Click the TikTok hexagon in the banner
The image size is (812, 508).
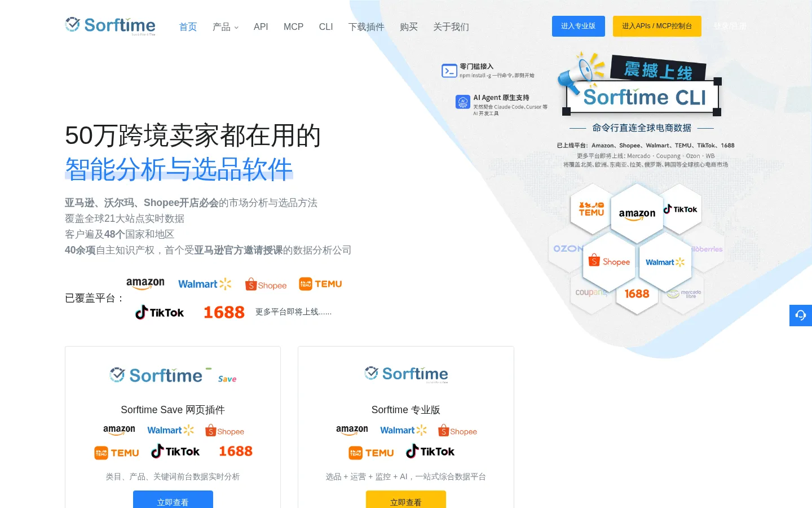coord(681,209)
